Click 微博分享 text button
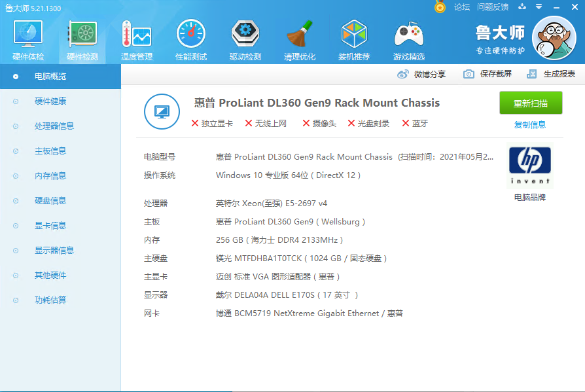585x392 pixels. 429,74
